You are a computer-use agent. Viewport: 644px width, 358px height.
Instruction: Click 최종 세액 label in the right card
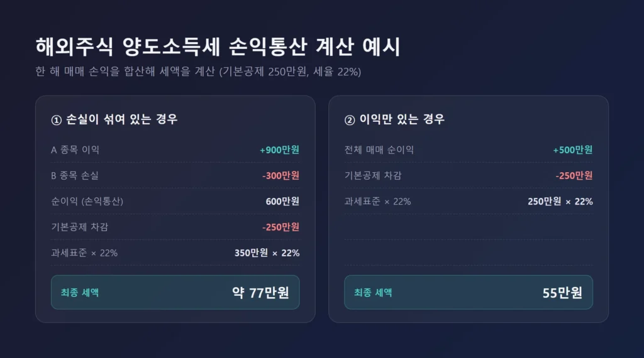[373, 293]
